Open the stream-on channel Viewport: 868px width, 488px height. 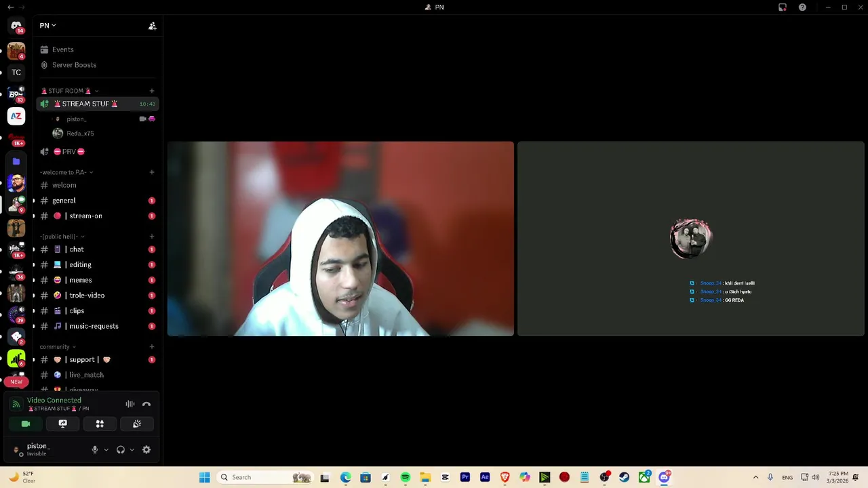pos(97,216)
